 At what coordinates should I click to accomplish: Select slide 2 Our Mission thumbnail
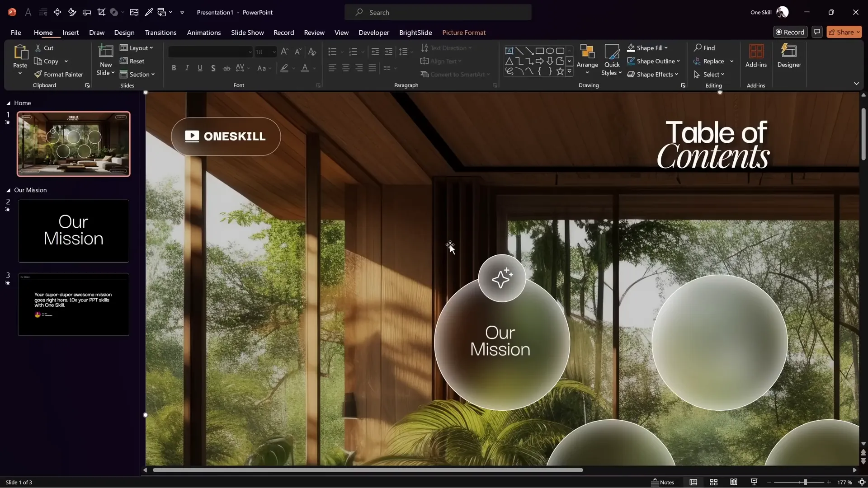[x=74, y=231]
